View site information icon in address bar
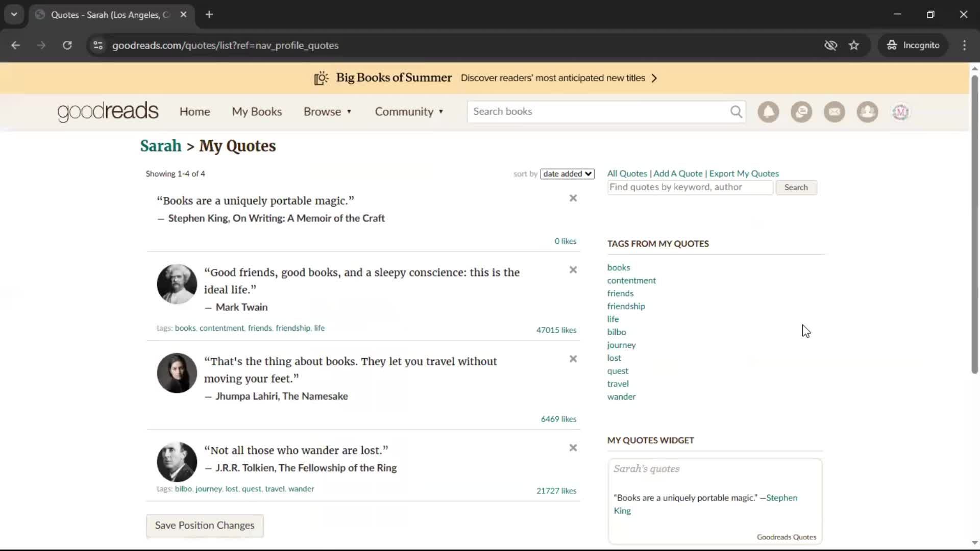This screenshot has height=551, width=980. point(98,45)
